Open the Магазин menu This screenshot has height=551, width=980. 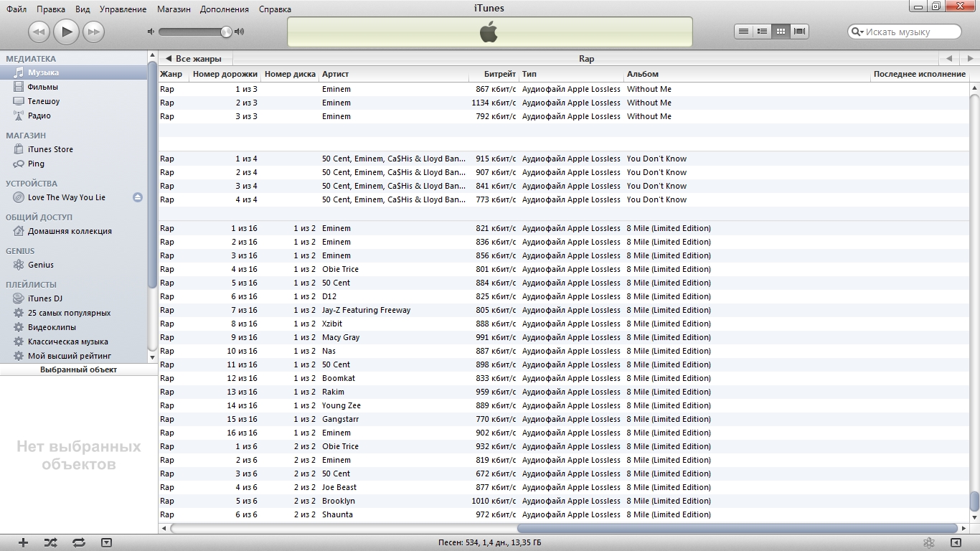(x=173, y=9)
